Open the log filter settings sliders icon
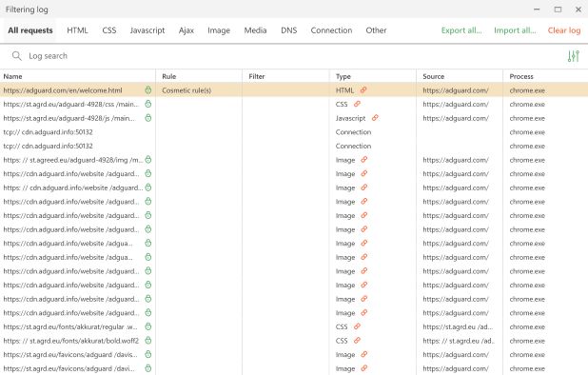 click(x=574, y=56)
